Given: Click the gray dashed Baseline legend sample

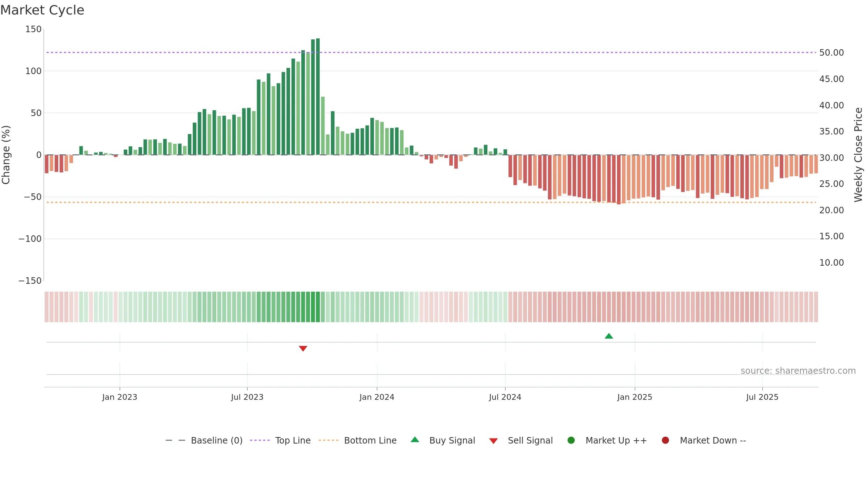Looking at the screenshot, I should (175, 440).
